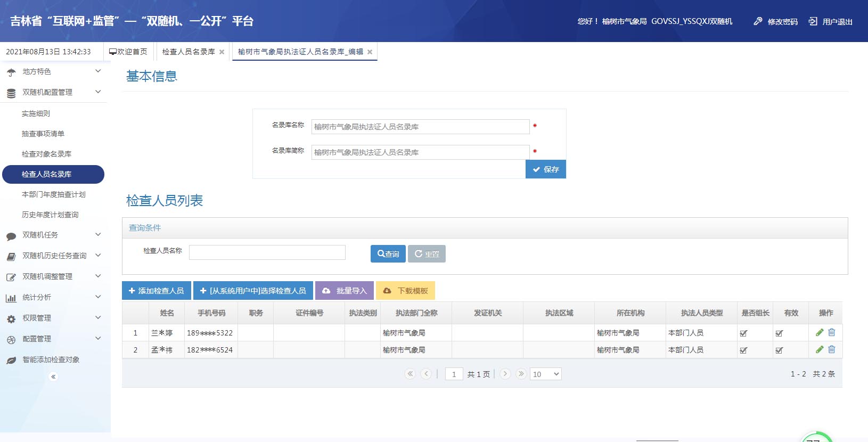
Task: Click the 检查人员名称 search input field
Action: (x=267, y=252)
